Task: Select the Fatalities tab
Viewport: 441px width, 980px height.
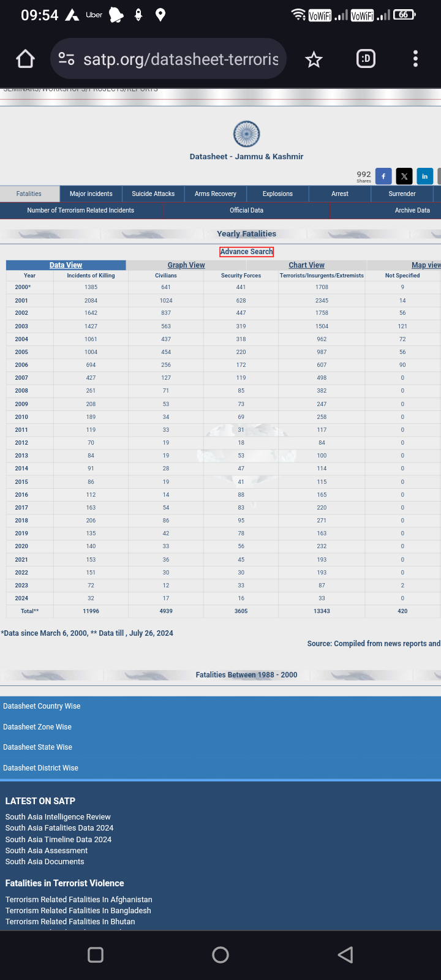Action: [29, 194]
